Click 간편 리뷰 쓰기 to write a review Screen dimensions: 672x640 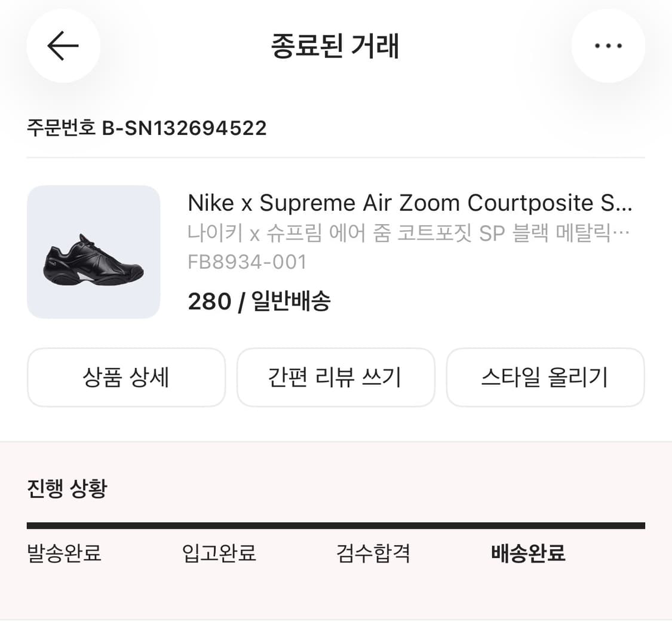click(x=336, y=377)
